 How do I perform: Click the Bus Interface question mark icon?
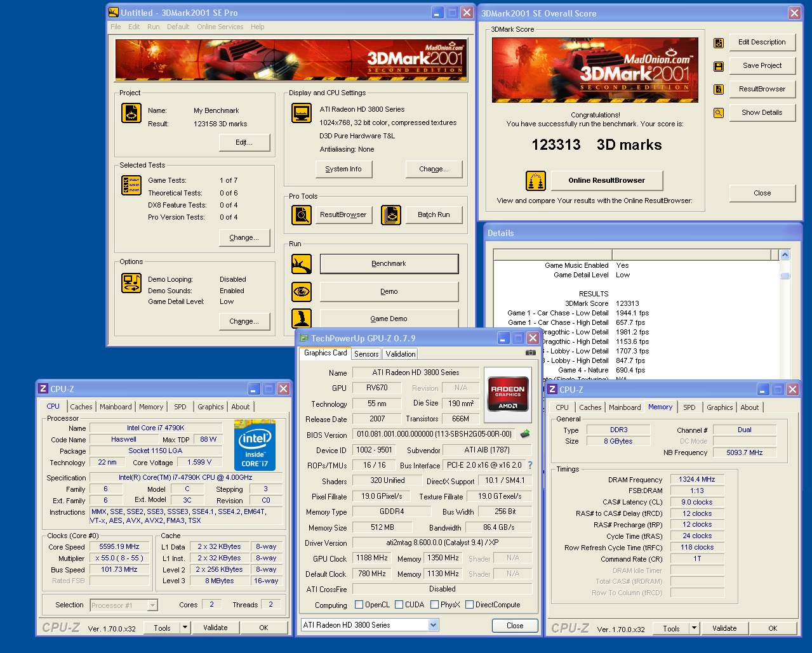[530, 465]
